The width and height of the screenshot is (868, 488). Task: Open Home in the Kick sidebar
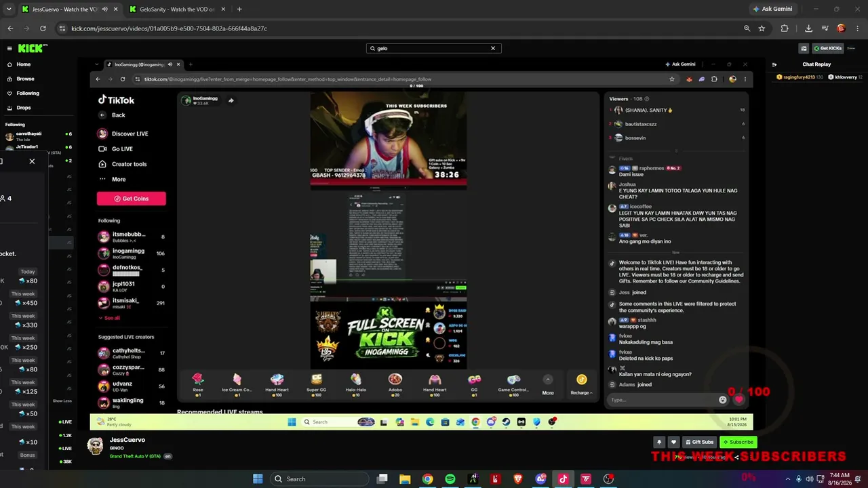pos(24,64)
